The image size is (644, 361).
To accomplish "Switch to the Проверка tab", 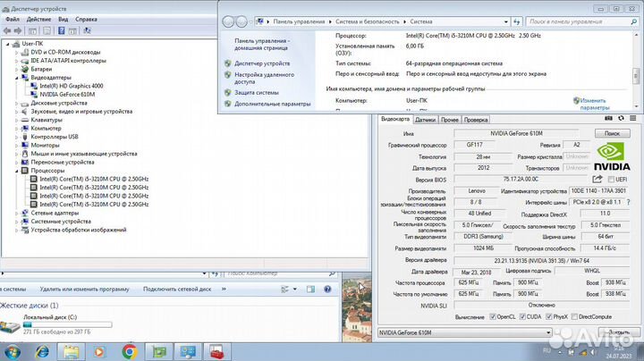I will [x=476, y=120].
